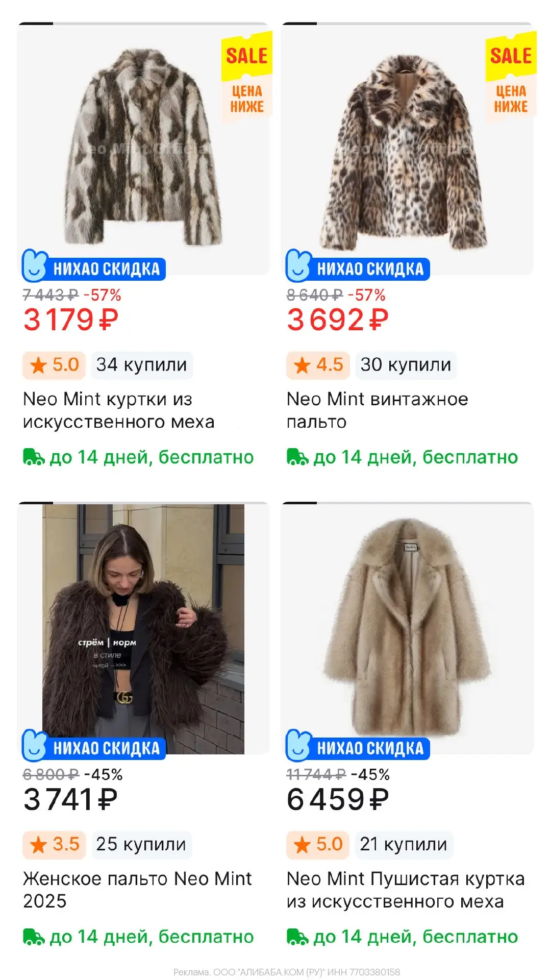Tap the 34 купили purchases badge
The image size is (551, 980).
pyautogui.click(x=142, y=365)
